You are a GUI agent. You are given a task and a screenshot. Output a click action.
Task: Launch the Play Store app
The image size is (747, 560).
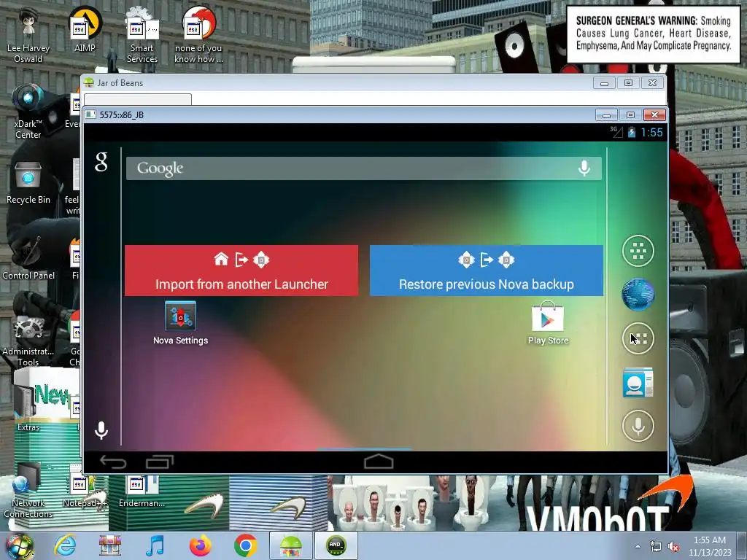[x=548, y=322]
